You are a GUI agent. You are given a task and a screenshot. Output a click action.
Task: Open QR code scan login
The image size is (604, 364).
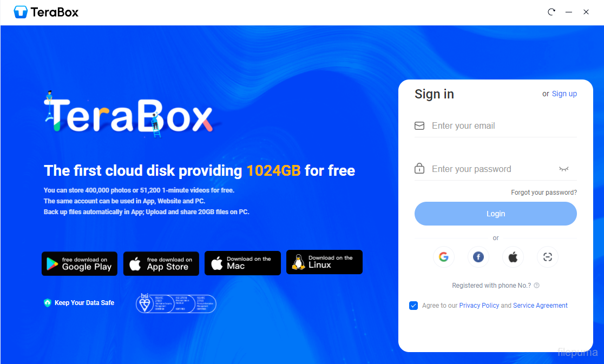tap(548, 257)
